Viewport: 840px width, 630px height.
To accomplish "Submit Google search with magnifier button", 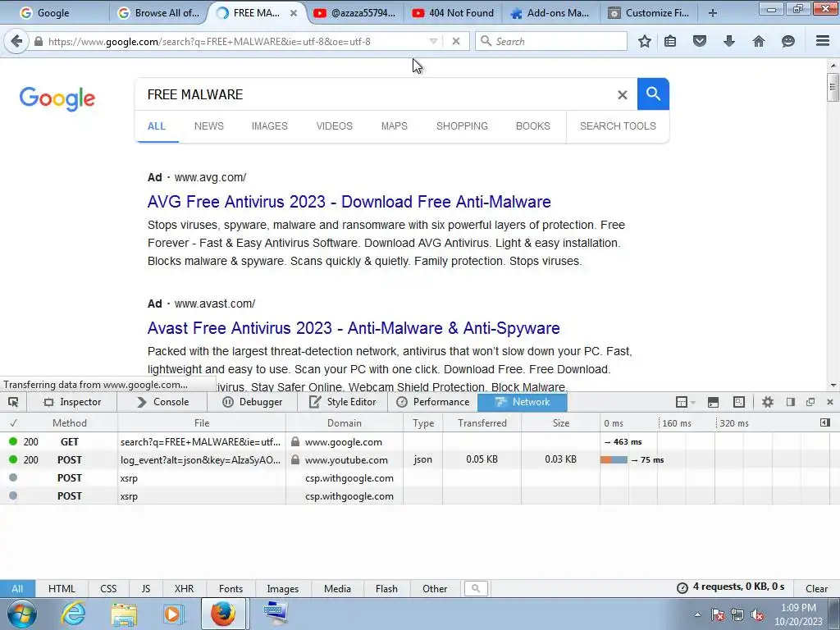I will click(653, 94).
